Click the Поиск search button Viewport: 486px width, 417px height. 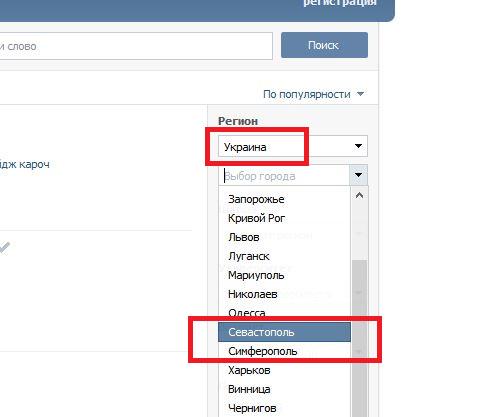pos(324,45)
